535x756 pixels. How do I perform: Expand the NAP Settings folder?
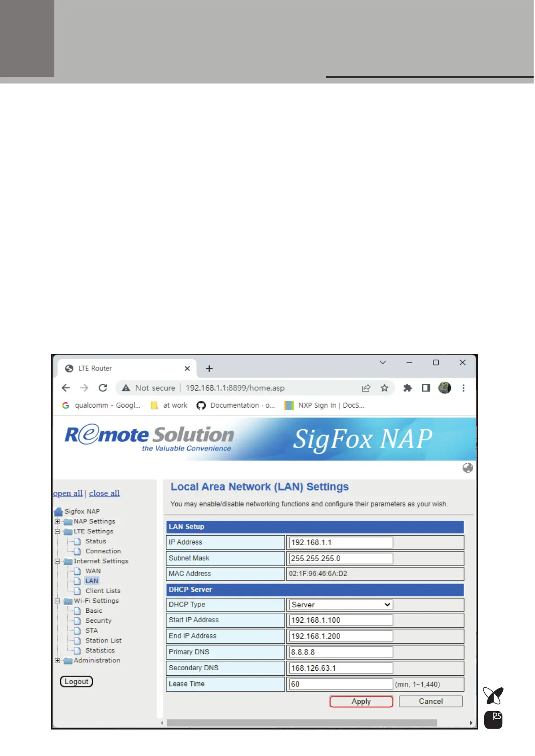(x=57, y=522)
